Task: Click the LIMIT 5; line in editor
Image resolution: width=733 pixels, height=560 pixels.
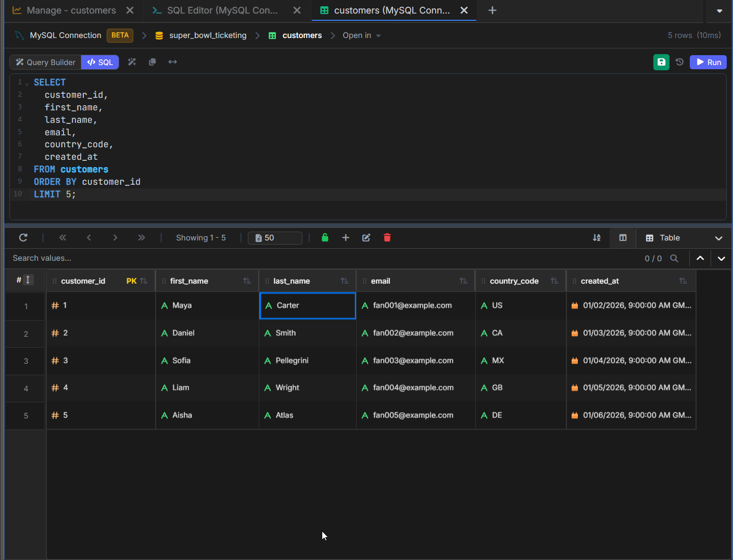Action: pos(55,194)
